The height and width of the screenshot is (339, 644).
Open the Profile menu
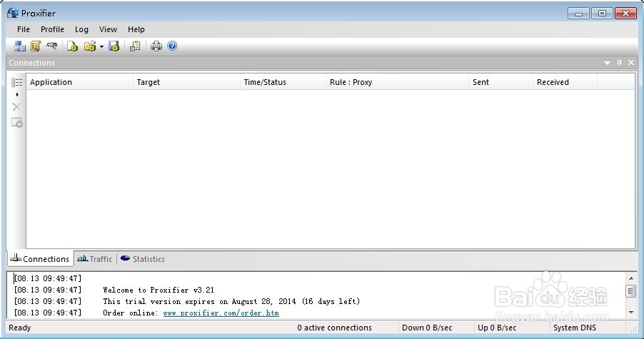tap(52, 29)
